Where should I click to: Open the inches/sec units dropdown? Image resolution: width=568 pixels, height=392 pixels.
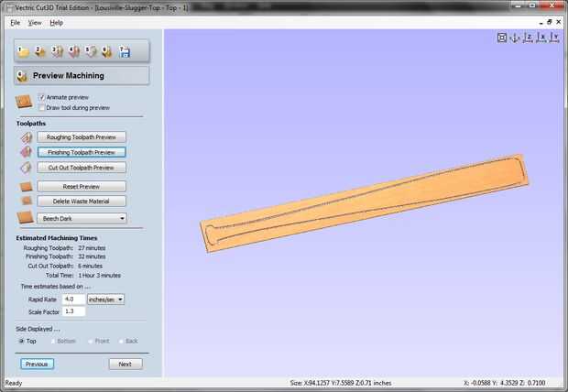pos(105,299)
